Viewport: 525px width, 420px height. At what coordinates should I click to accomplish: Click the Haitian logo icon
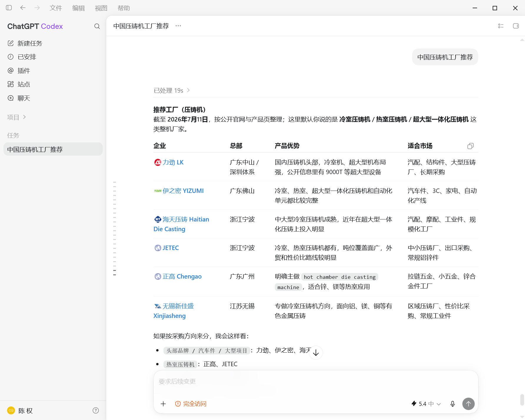click(x=158, y=219)
